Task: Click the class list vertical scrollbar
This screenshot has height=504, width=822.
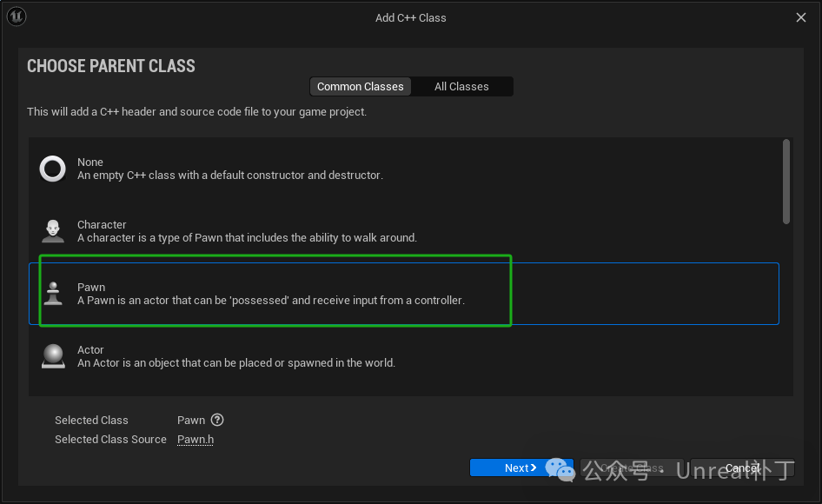Action: click(x=786, y=182)
